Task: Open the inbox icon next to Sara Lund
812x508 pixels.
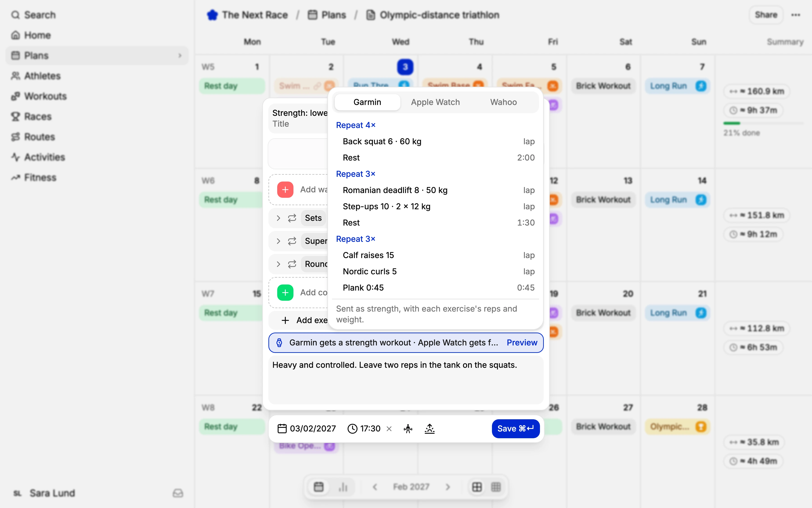Action: (178, 493)
